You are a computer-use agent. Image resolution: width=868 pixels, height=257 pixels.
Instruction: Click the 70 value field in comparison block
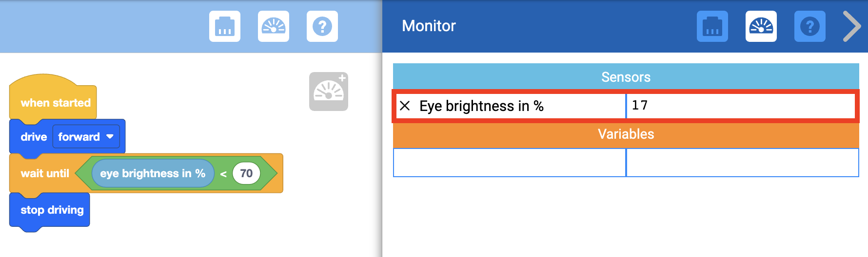[x=246, y=173]
